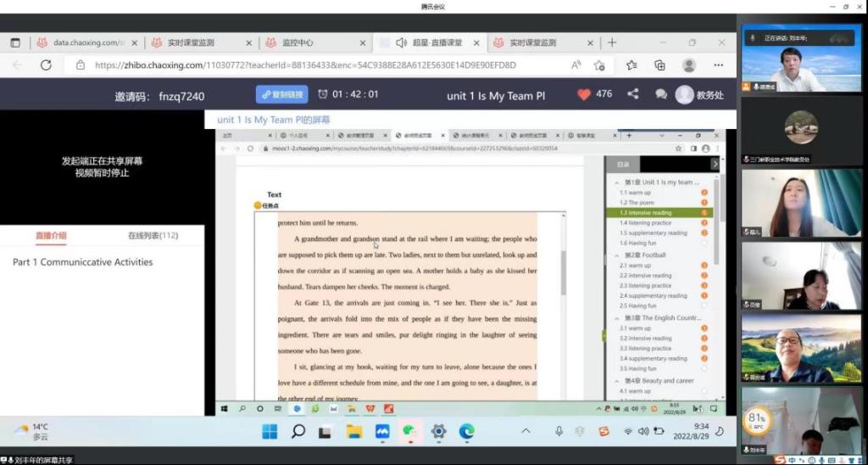This screenshot has width=868, height=465.
Task: Open lesson 1.2 The poem
Action: (637, 203)
